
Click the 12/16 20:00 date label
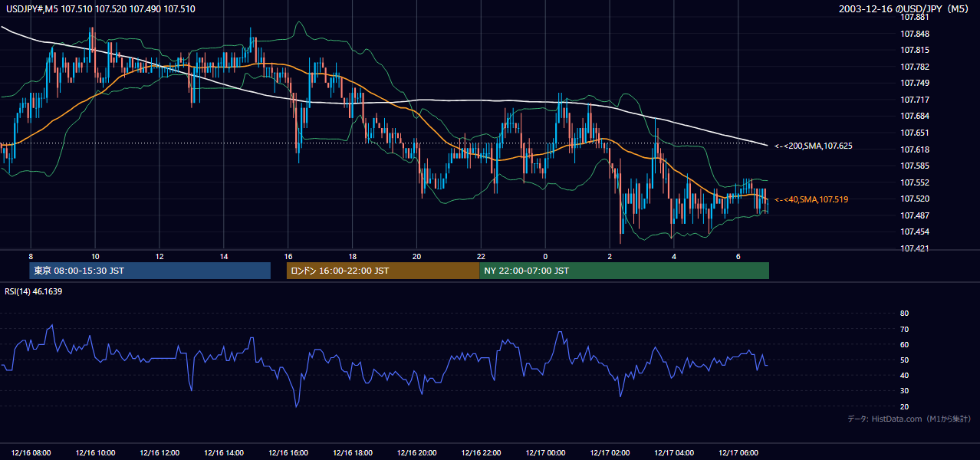(416, 452)
